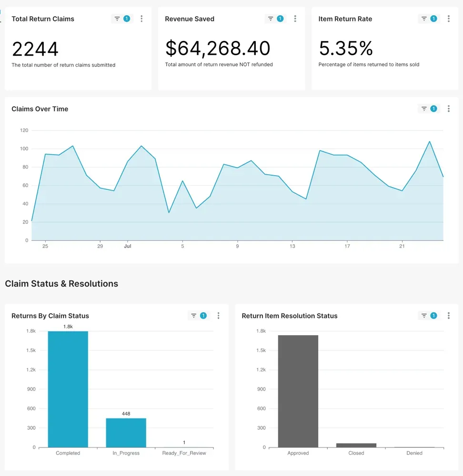Click the In_Progress axis label

coord(125,453)
